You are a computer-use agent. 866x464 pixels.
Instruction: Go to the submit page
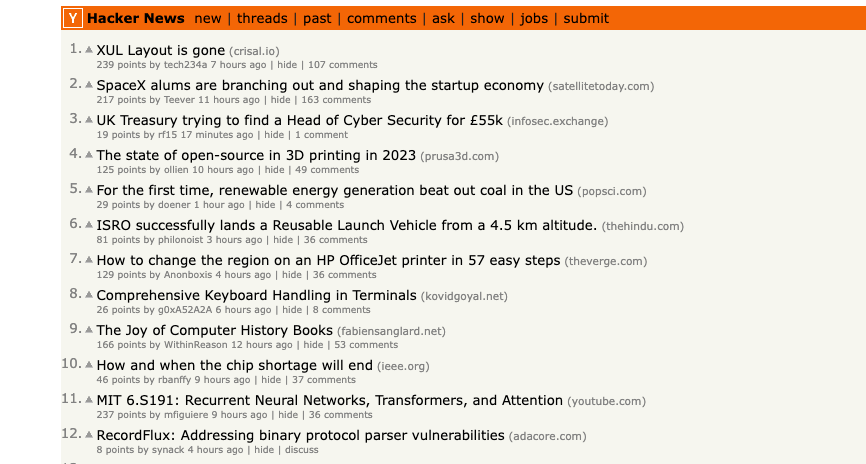pos(586,18)
